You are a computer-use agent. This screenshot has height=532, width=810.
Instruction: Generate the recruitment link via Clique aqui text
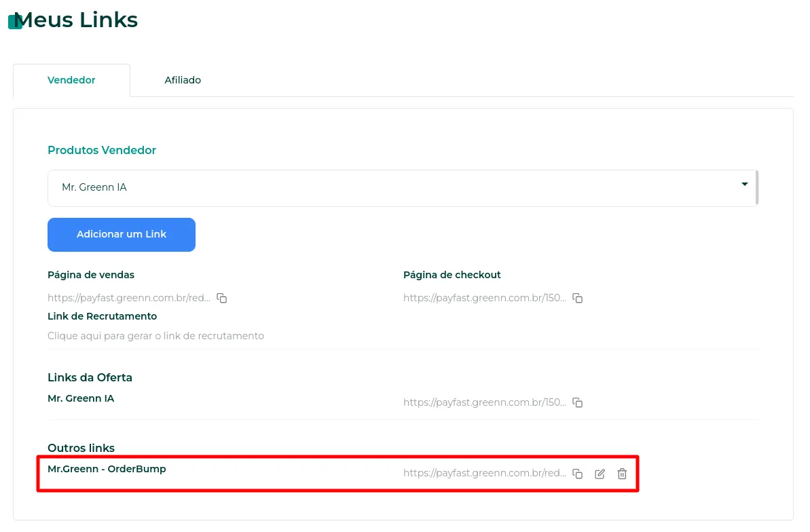tap(155, 336)
